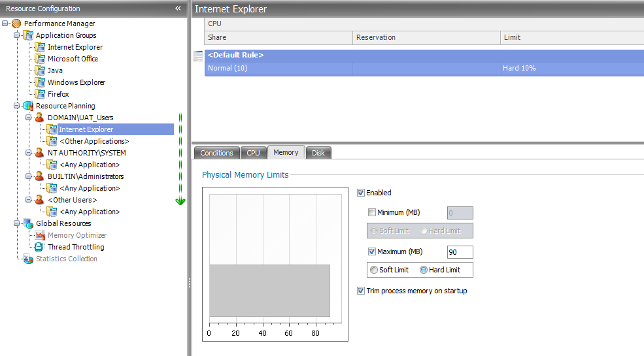
Task: Click the Java group icon
Action: pyautogui.click(x=40, y=71)
